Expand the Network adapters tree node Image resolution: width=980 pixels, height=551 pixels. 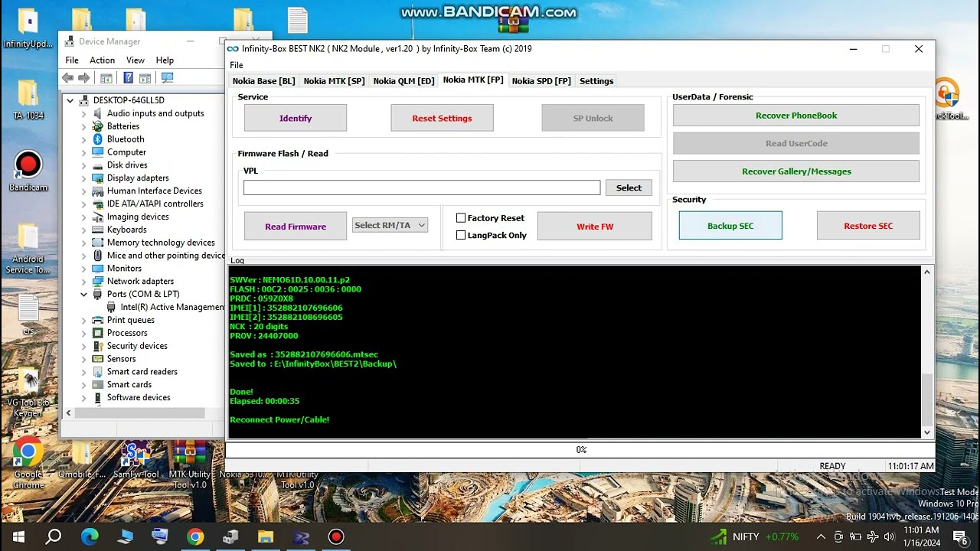coord(84,281)
